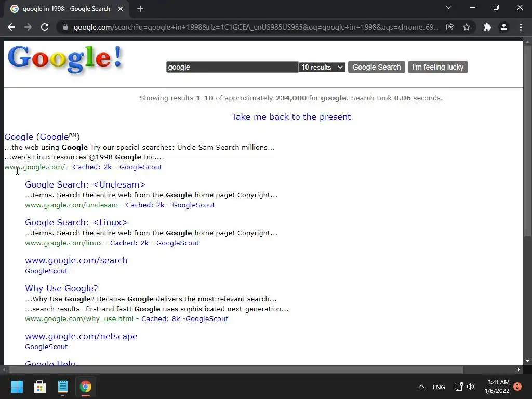This screenshot has height=399, width=532.
Task: Click the ENG language indicator
Action: (x=438, y=387)
